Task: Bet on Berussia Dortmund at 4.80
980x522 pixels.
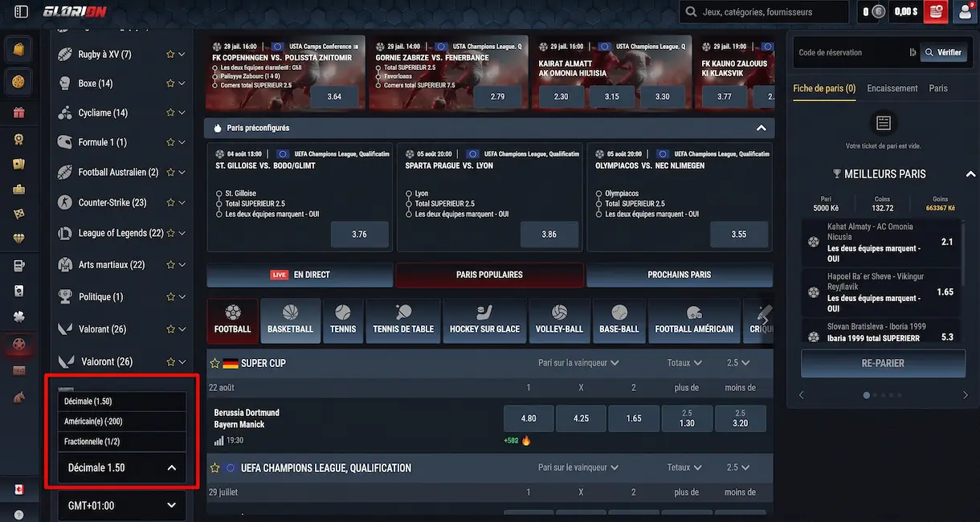Action: coord(529,418)
